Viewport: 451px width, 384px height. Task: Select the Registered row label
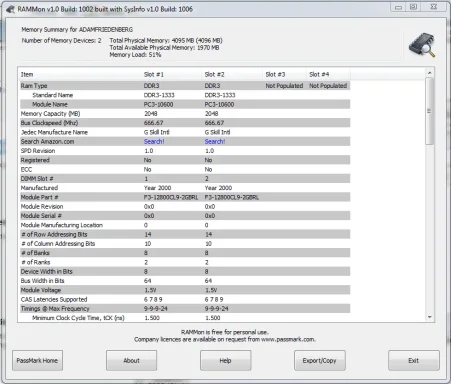pyautogui.click(x=35, y=160)
